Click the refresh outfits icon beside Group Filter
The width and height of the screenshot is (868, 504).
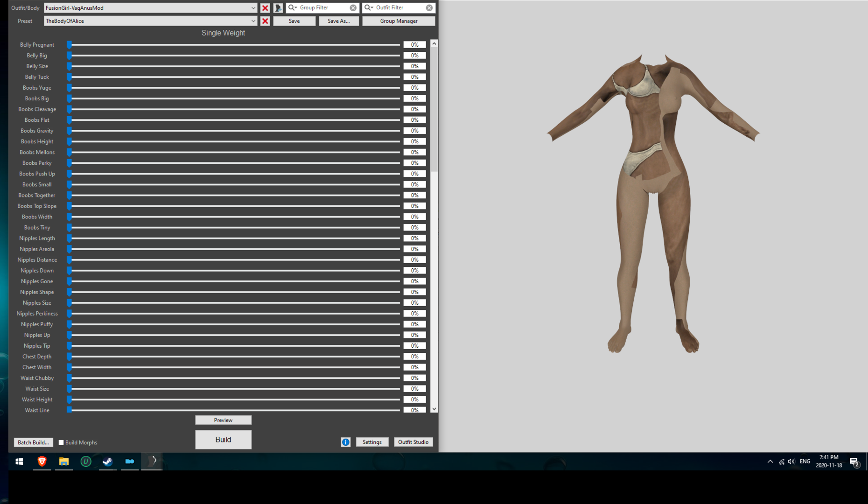point(278,8)
